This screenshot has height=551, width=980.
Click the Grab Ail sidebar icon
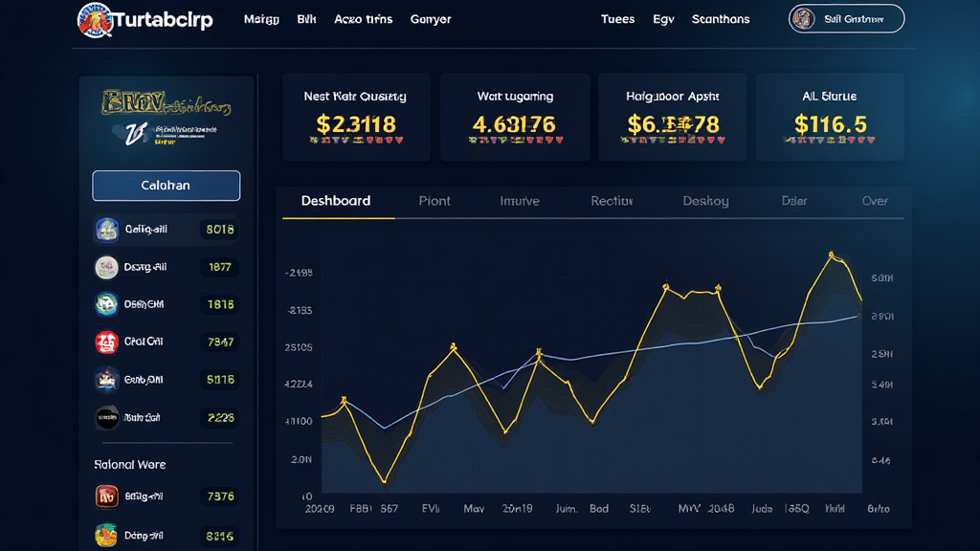(x=108, y=379)
